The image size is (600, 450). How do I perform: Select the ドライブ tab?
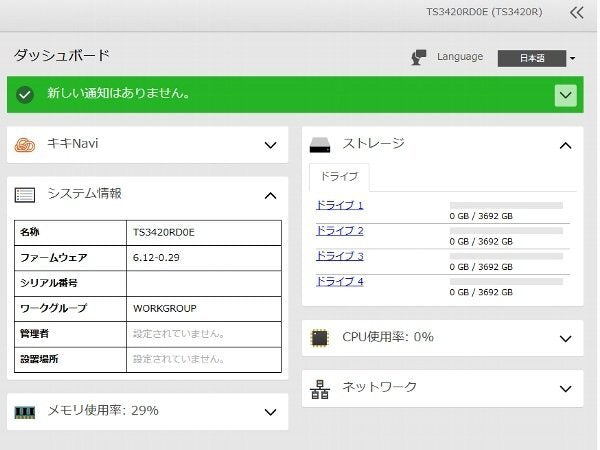(339, 177)
